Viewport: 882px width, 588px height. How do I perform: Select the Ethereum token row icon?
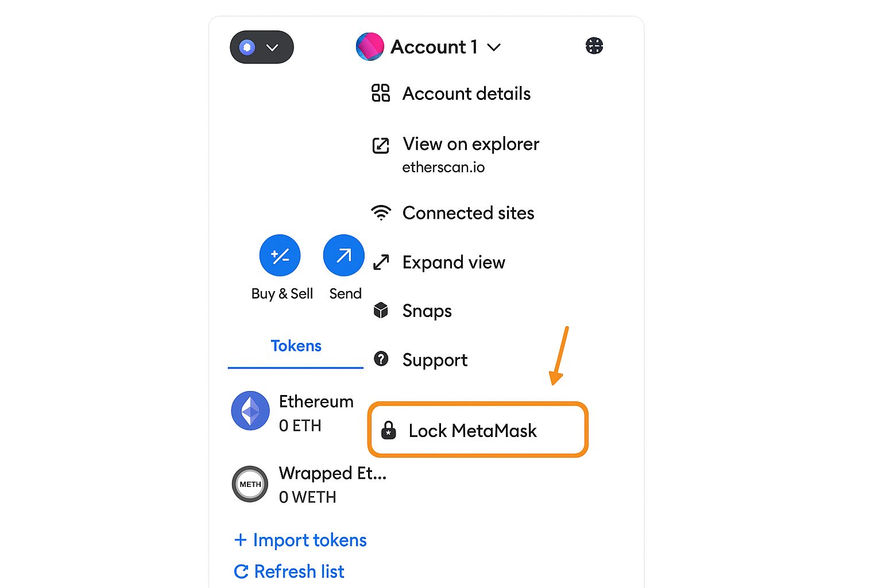[250, 411]
